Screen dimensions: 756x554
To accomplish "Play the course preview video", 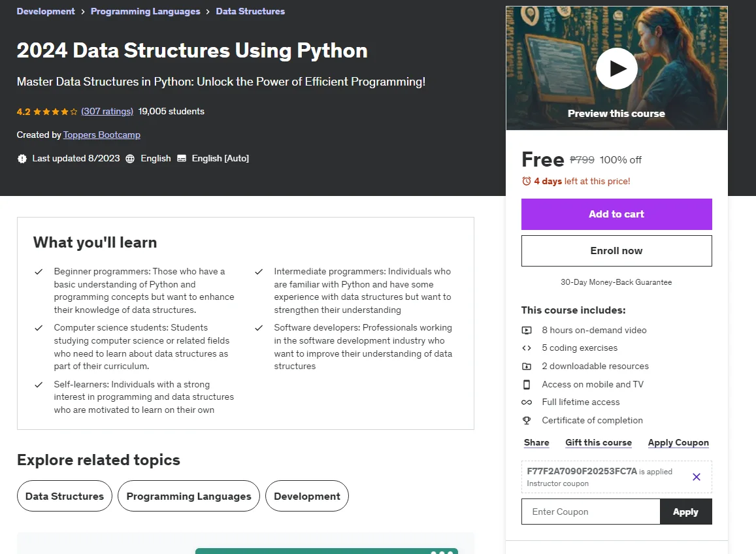I will point(616,69).
